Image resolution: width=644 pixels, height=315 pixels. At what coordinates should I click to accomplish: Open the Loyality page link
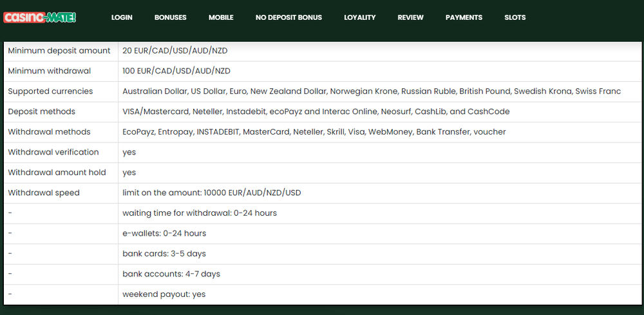(x=360, y=17)
